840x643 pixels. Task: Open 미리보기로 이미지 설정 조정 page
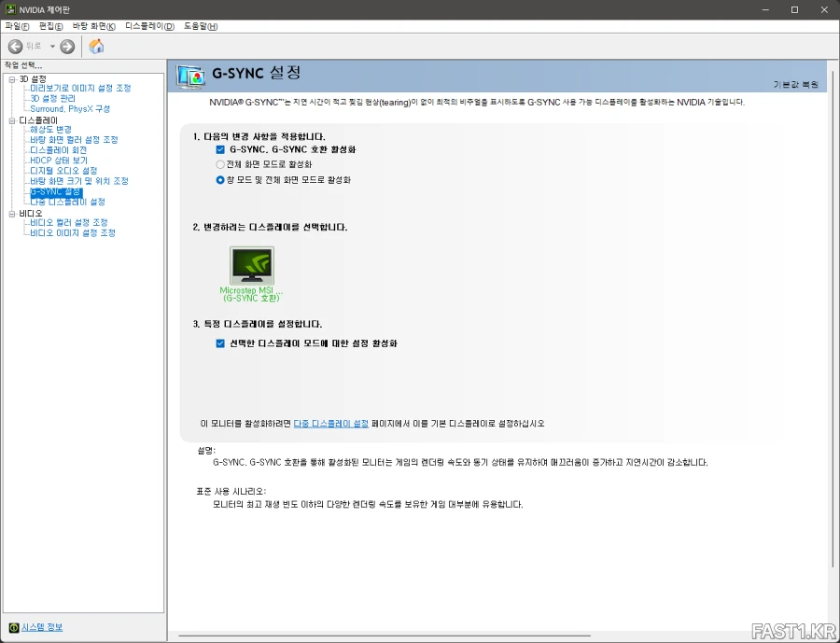pyautogui.click(x=80, y=88)
